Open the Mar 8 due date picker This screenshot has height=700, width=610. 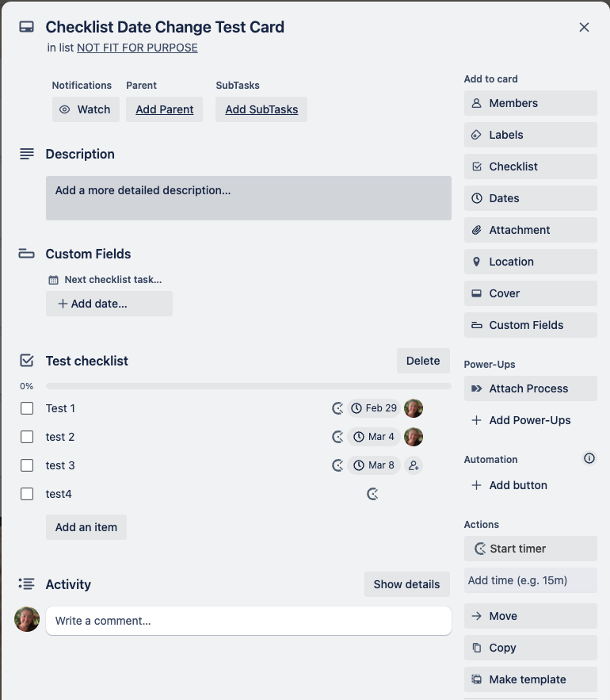point(374,465)
